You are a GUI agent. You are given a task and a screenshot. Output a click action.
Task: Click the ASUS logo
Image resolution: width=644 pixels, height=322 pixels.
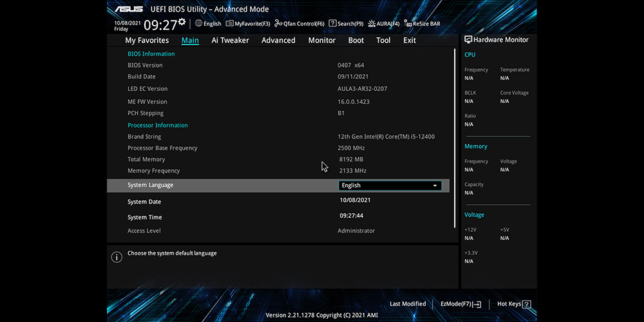[x=129, y=9]
